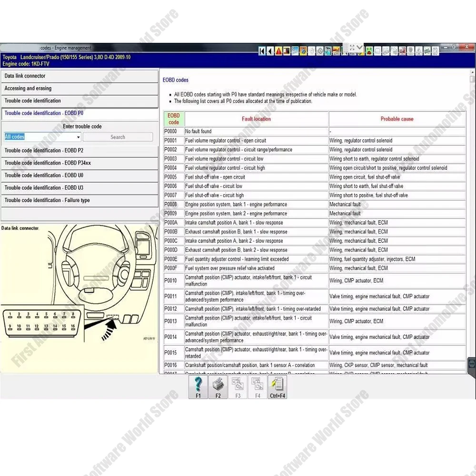Select Trouble code identification - EOBD U3
Image resolution: width=476 pixels, height=476 pixels.
click(x=79, y=188)
